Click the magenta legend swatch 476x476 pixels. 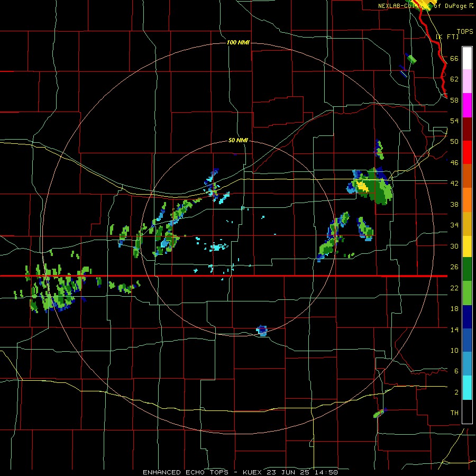(x=467, y=105)
